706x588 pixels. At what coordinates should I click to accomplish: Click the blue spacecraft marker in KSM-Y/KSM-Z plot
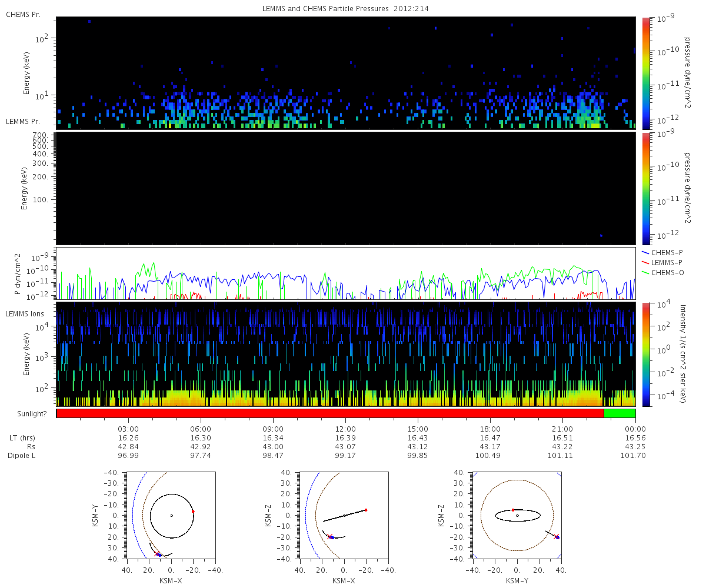click(x=557, y=537)
